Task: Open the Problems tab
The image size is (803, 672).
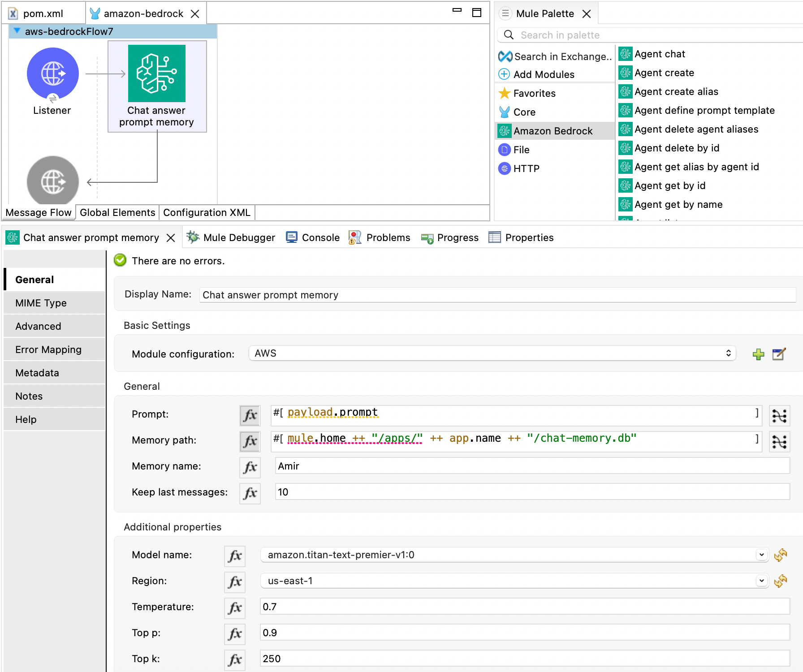Action: 380,237
